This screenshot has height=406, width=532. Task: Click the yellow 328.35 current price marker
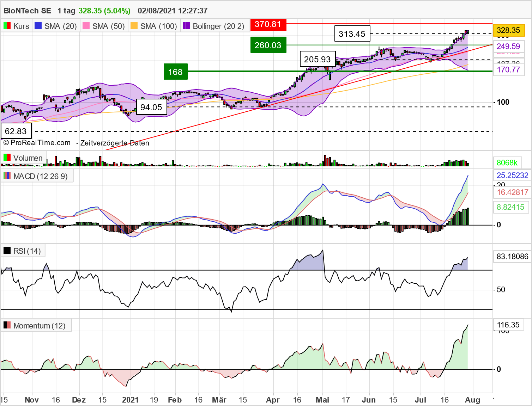tap(509, 30)
